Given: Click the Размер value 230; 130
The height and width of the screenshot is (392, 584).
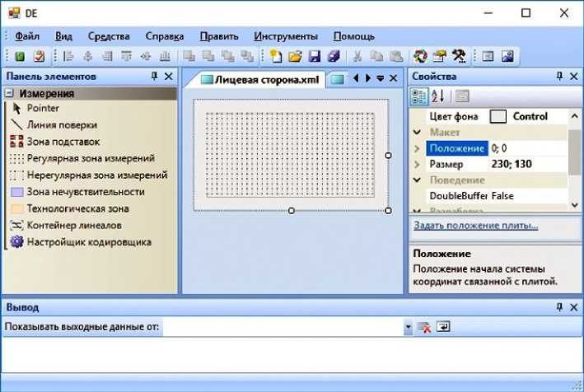Looking at the screenshot, I should [512, 164].
